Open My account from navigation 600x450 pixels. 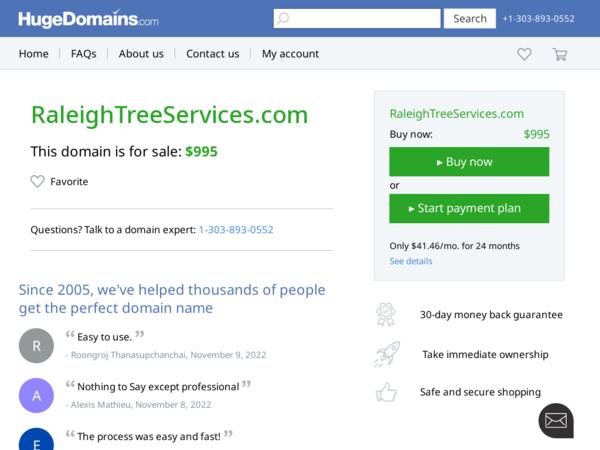(x=290, y=54)
